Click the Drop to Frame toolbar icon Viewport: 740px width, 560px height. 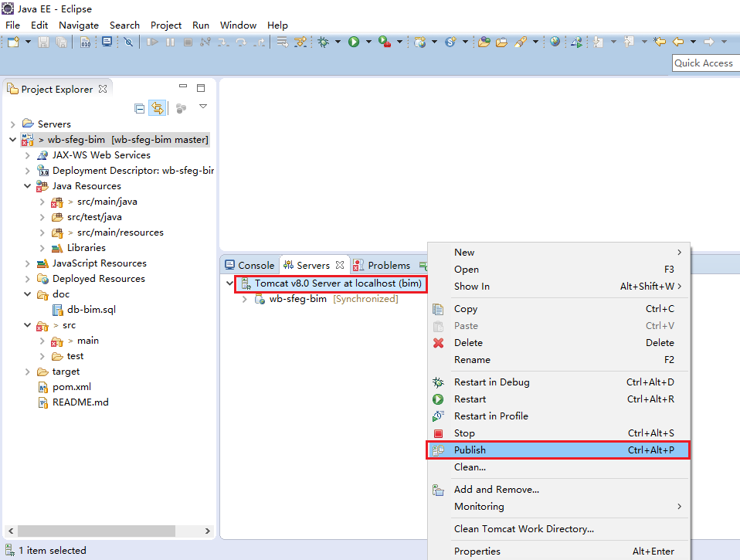[282, 42]
